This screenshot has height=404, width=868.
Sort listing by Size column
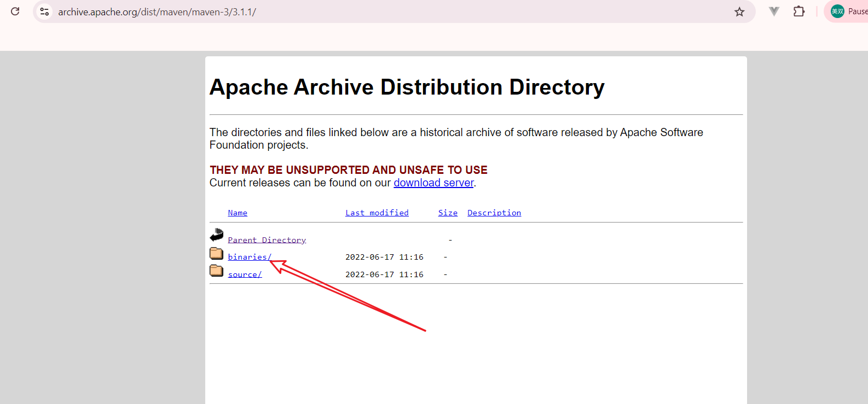(448, 213)
